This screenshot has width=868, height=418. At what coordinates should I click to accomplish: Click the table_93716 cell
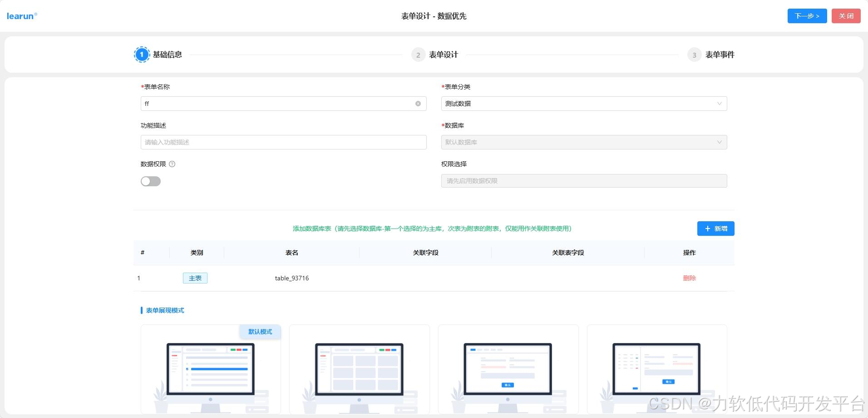coord(292,278)
